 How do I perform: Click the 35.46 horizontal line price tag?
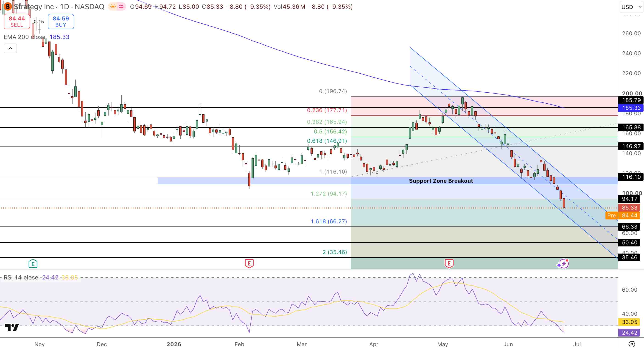pyautogui.click(x=629, y=257)
